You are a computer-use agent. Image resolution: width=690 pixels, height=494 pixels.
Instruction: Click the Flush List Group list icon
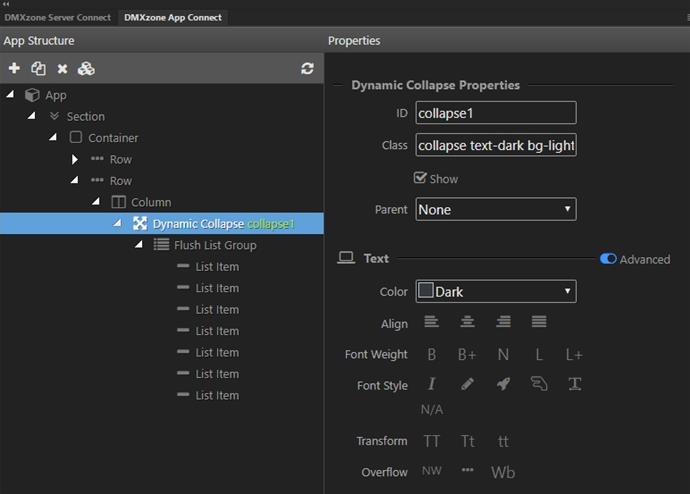161,245
